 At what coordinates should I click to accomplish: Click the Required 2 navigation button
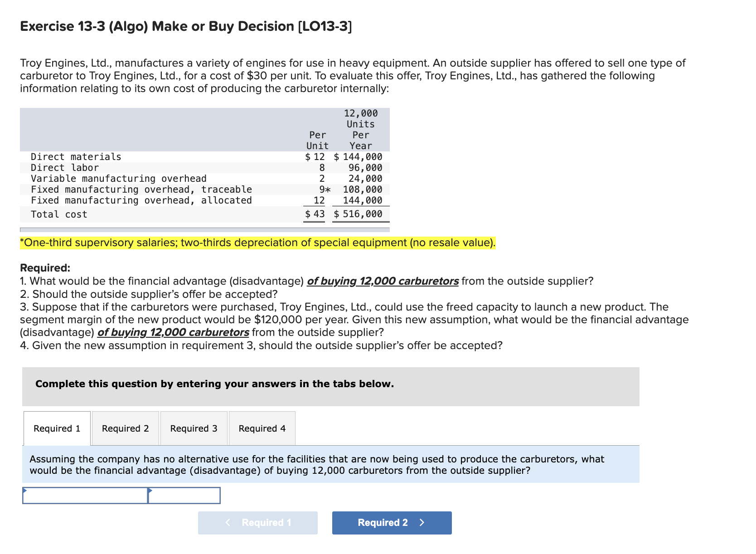coord(392,522)
